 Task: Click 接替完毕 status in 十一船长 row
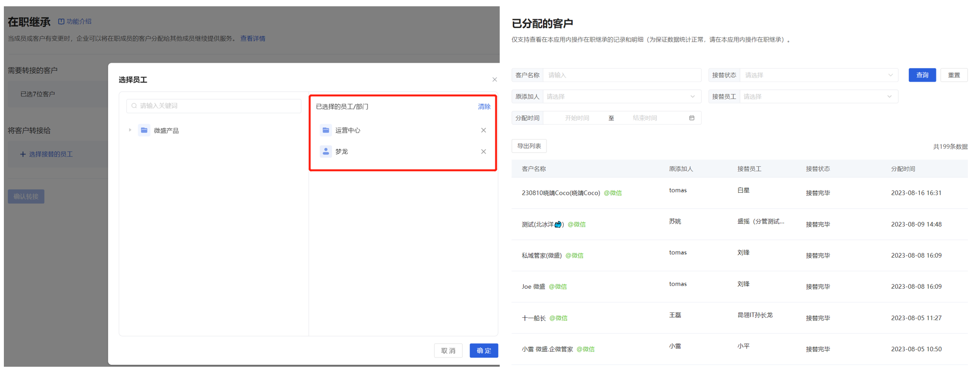[x=818, y=318]
